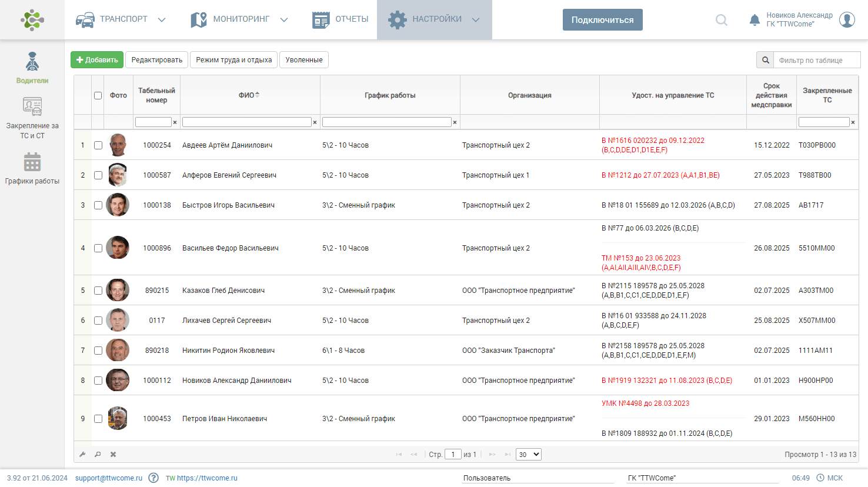The image size is (868, 487).
Task: Check row of Быстров Игорь Васильевич
Action: tap(98, 205)
